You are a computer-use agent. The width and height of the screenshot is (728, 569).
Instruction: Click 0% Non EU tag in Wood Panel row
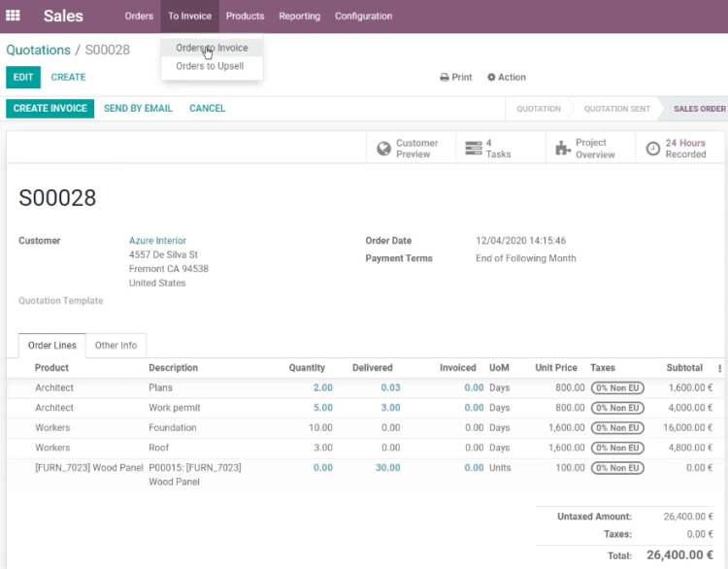[x=617, y=468]
